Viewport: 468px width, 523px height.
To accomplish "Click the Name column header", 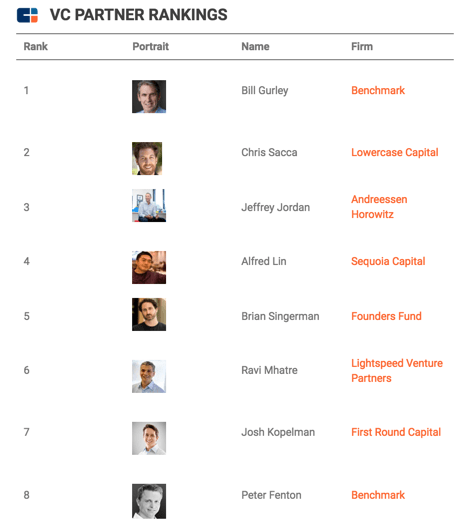I will (255, 46).
